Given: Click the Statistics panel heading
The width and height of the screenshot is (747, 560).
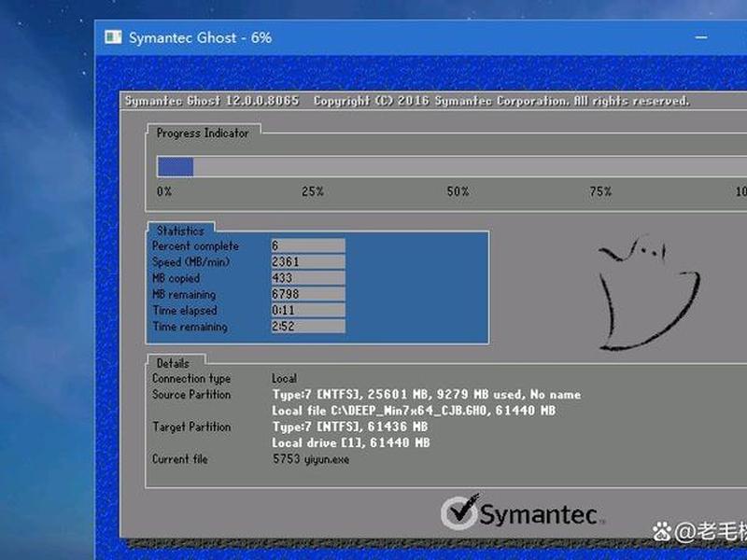Looking at the screenshot, I should point(180,231).
